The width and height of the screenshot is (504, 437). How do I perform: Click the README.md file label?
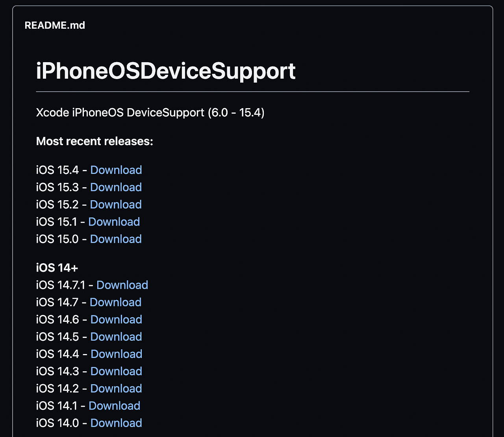point(55,25)
